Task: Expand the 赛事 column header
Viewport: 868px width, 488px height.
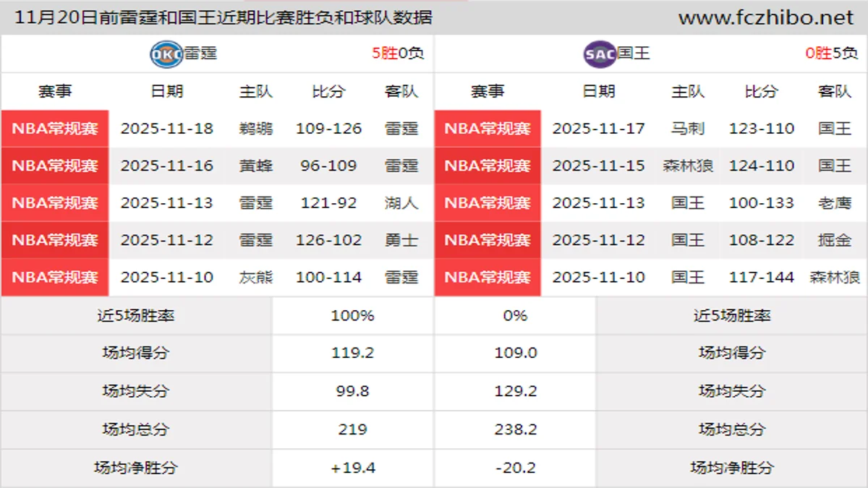Action: (55, 91)
